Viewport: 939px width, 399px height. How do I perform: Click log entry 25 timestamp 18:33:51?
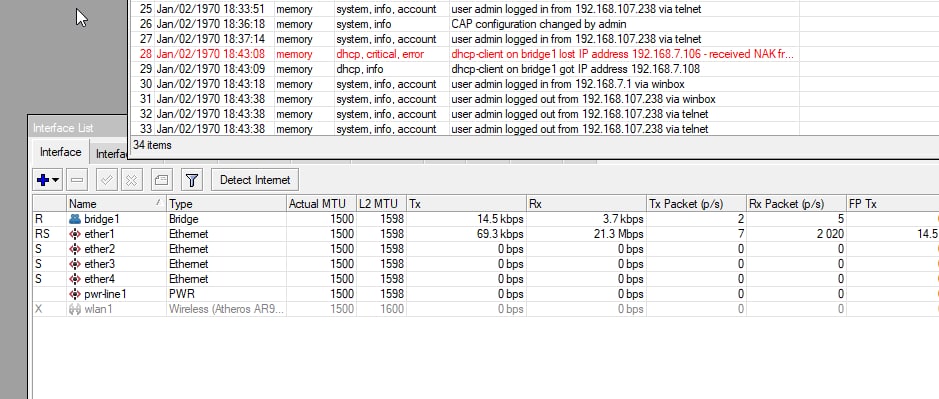pyautogui.click(x=211, y=9)
